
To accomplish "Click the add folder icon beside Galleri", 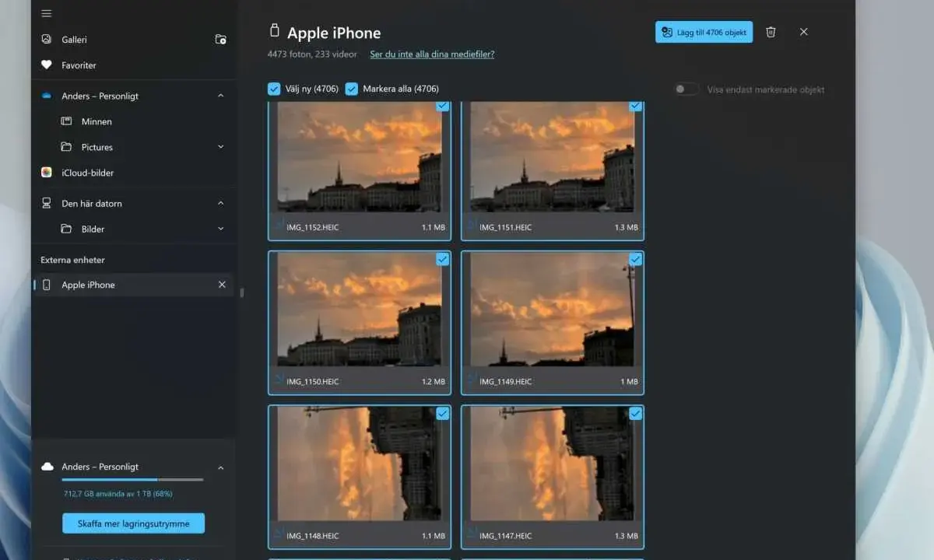I will pyautogui.click(x=221, y=39).
